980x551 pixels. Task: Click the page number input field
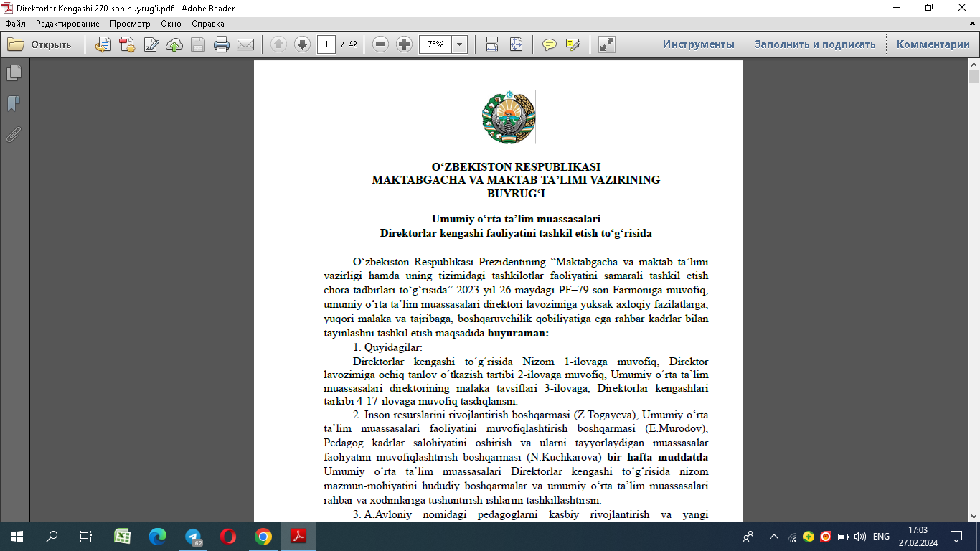326,44
